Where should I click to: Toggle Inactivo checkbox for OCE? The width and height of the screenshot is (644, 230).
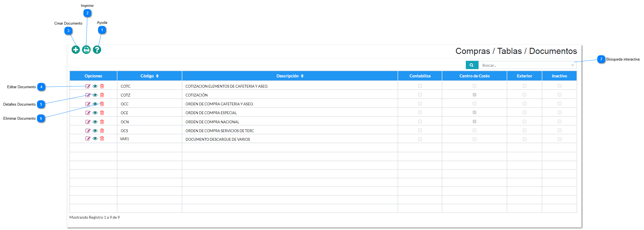[559, 113]
